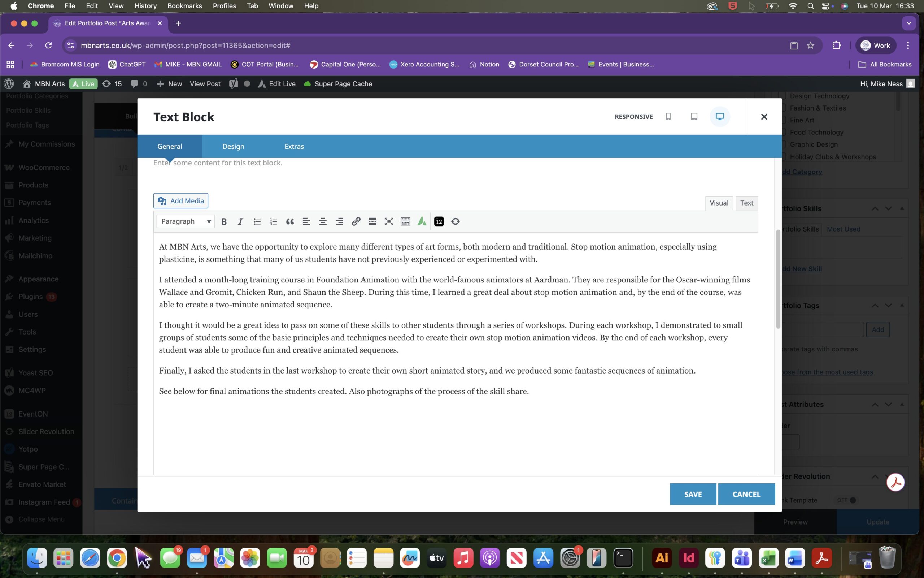The height and width of the screenshot is (578, 924).
Task: Open Edit Live in the admin bar
Action: coord(277,84)
